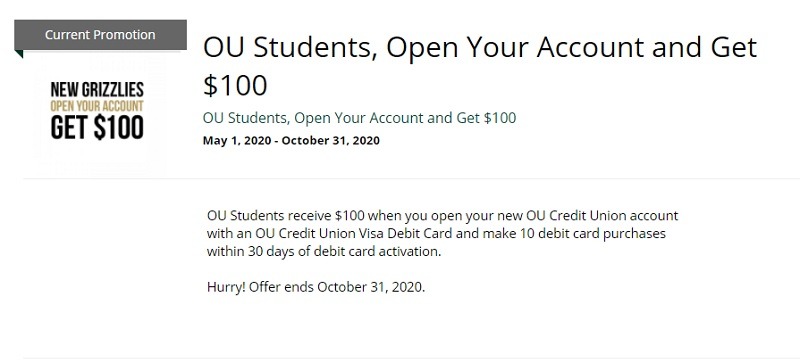Click the Hurry! Offer ends line
Image resolution: width=800 pixels, height=363 pixels.
coord(316,287)
